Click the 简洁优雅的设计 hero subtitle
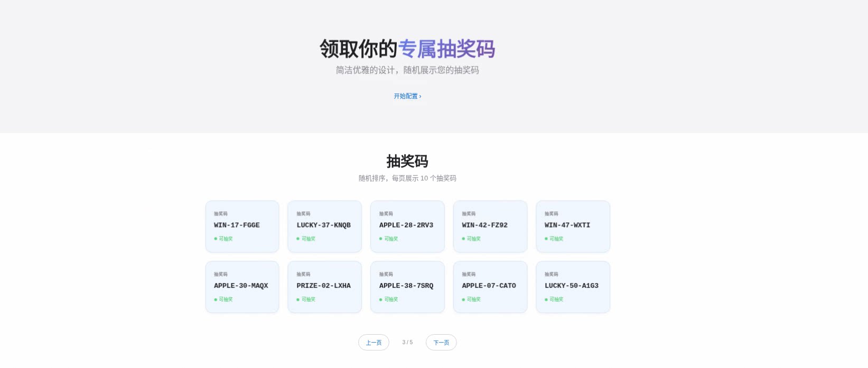Screen dimensions: 868x368 click(407, 70)
